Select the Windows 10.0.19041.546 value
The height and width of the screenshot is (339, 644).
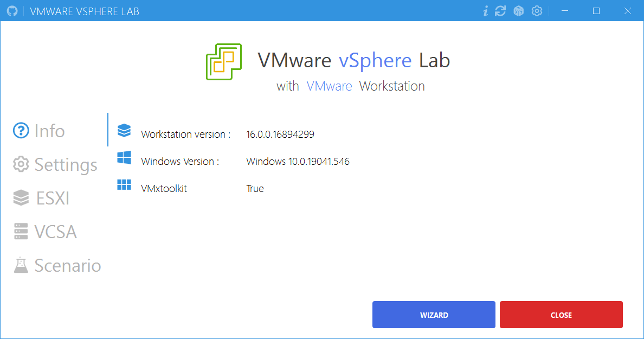(298, 162)
